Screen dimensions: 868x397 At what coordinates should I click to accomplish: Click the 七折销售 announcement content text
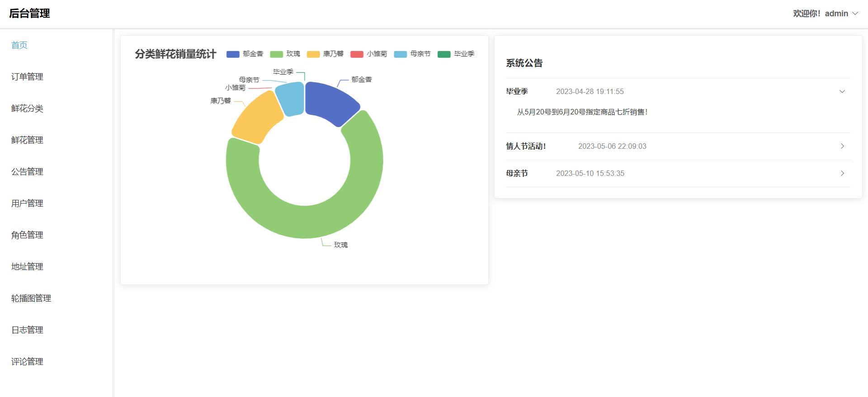(x=582, y=112)
